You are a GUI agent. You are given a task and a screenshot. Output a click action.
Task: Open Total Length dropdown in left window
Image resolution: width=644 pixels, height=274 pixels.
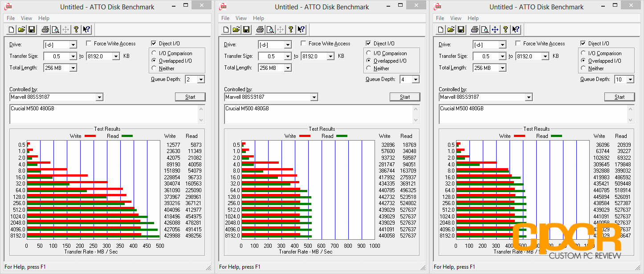click(73, 68)
